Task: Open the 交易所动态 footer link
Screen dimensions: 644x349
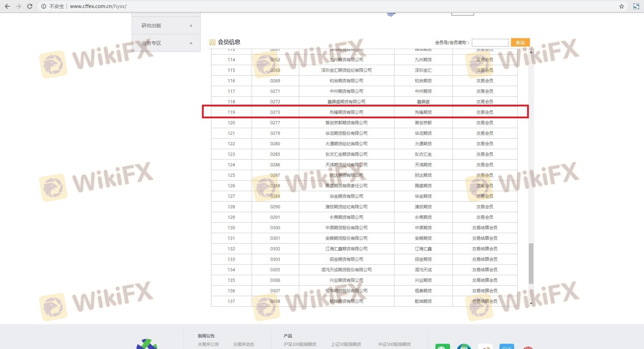Action: [244, 344]
